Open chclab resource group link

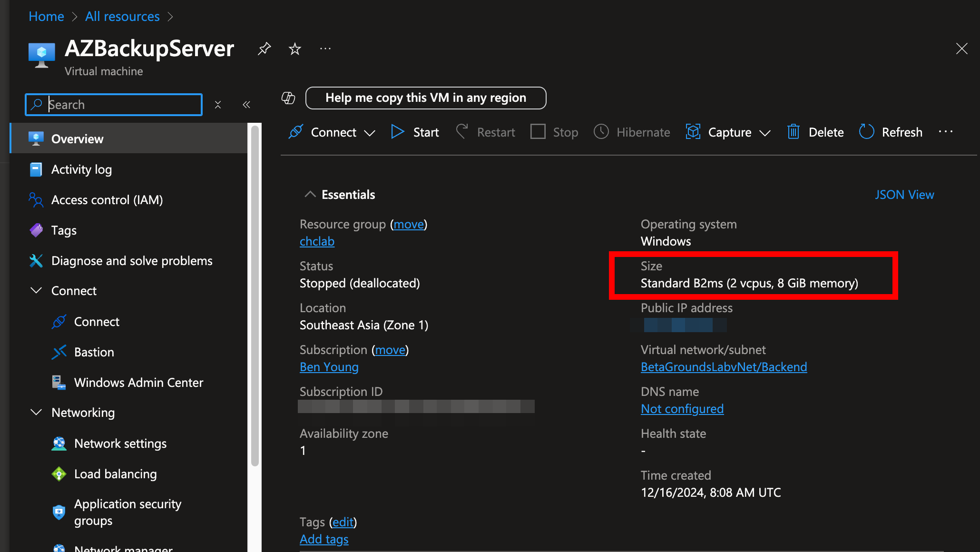coord(317,241)
